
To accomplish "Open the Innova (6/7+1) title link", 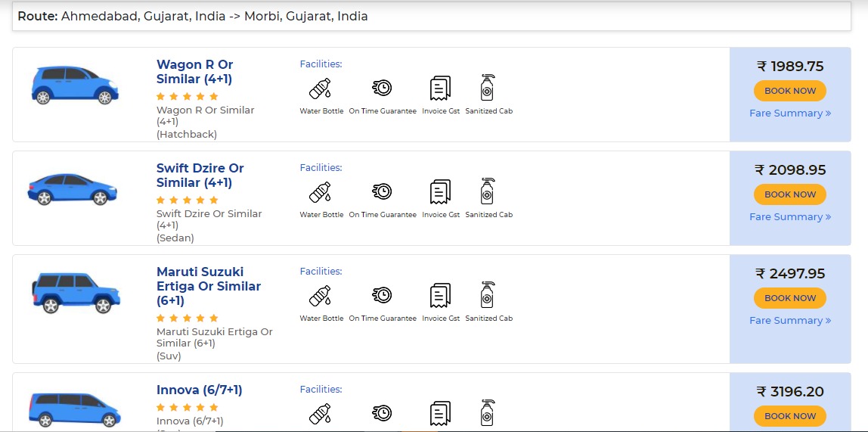I will pos(200,390).
